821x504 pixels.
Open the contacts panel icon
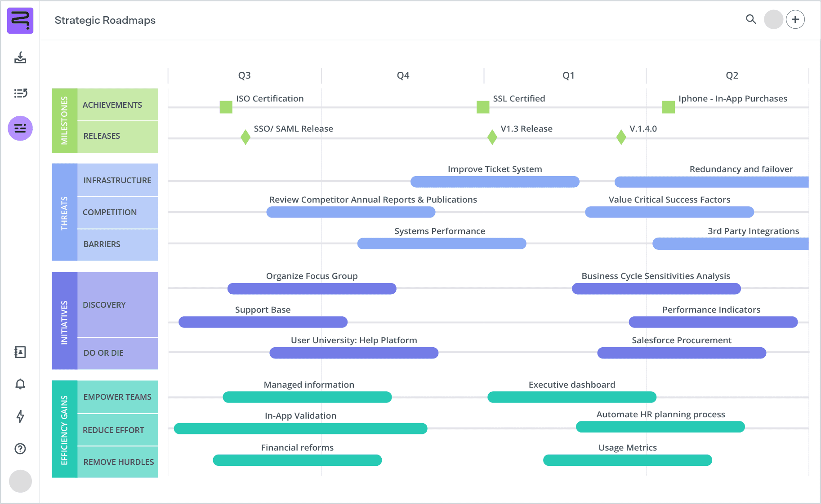click(x=20, y=352)
